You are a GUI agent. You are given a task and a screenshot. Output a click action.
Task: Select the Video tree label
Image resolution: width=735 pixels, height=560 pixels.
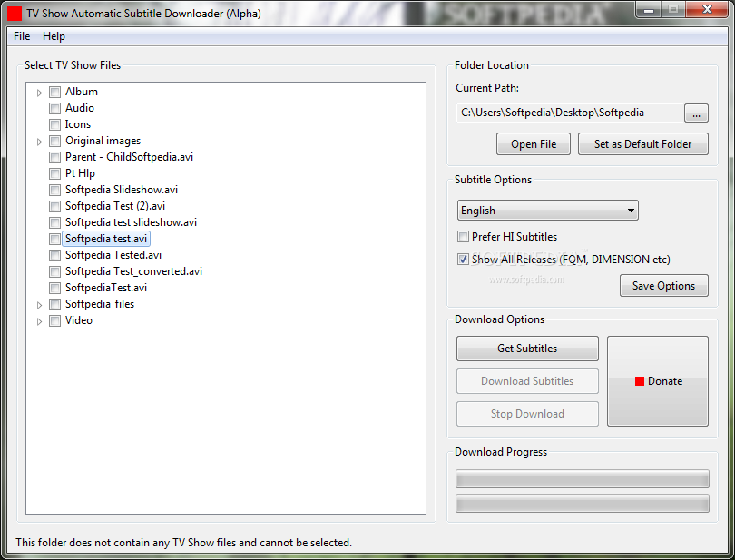coord(79,320)
